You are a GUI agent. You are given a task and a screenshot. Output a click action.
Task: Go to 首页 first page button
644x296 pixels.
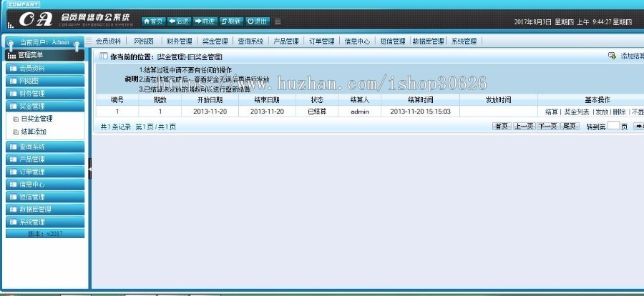[x=502, y=127]
